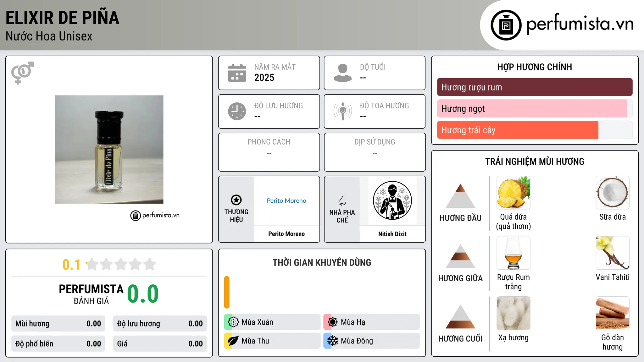Click the Độ phổ biến score row
This screenshot has width=644, height=362.
[58, 344]
